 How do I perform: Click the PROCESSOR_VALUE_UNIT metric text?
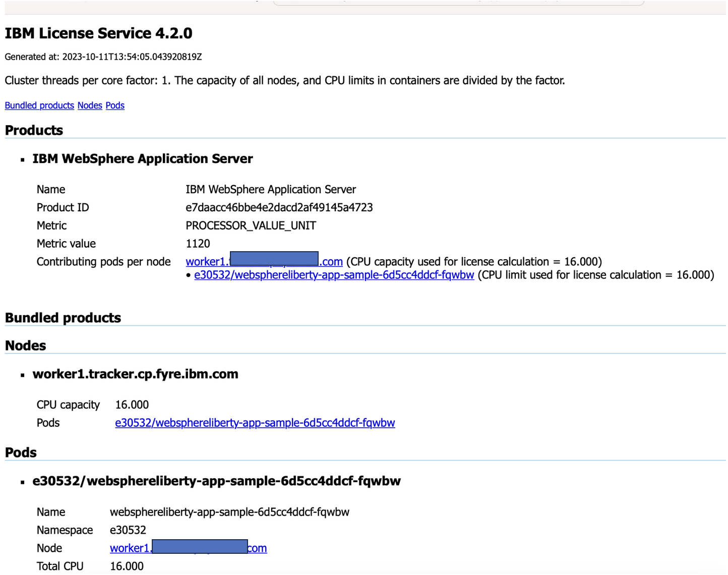tap(251, 225)
